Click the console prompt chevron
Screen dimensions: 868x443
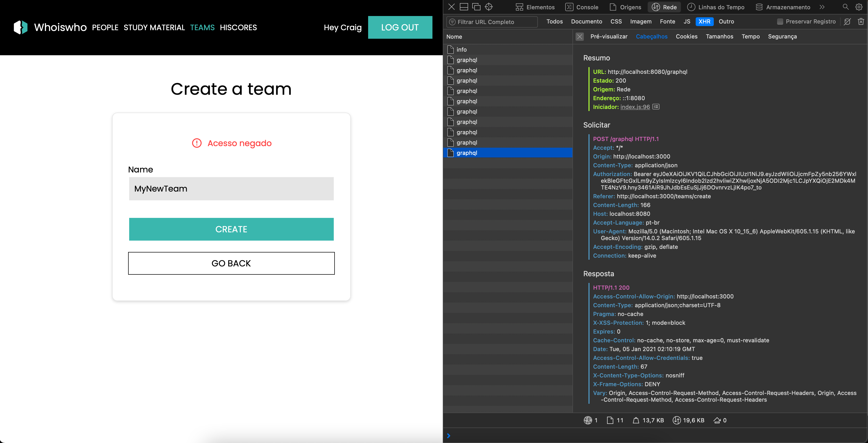[448, 436]
